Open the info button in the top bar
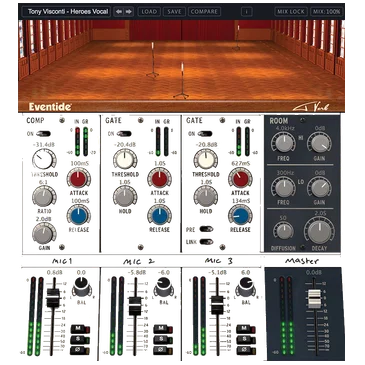The image size is (365, 365). [x=247, y=12]
